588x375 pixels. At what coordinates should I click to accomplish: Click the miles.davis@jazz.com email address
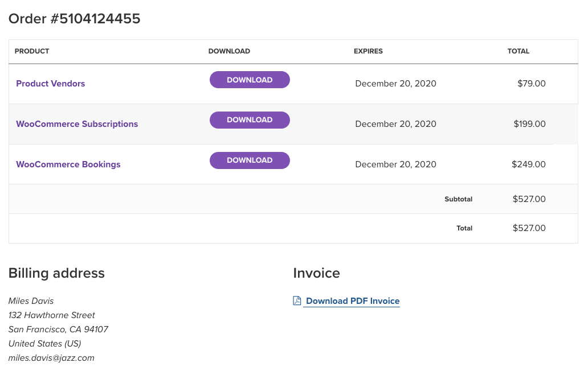[x=51, y=358]
